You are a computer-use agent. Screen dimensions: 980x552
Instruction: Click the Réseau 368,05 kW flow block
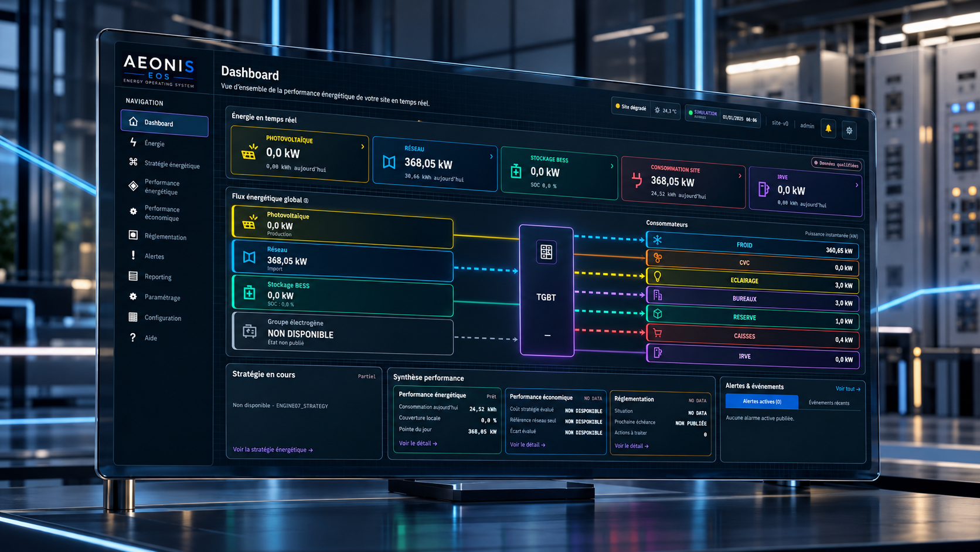[x=343, y=260]
